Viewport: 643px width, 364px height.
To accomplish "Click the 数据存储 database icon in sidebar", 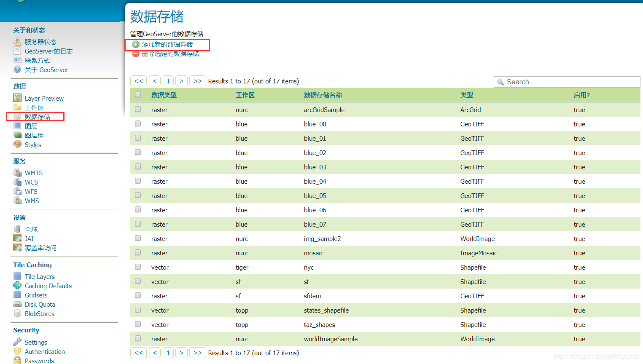I will (x=17, y=117).
